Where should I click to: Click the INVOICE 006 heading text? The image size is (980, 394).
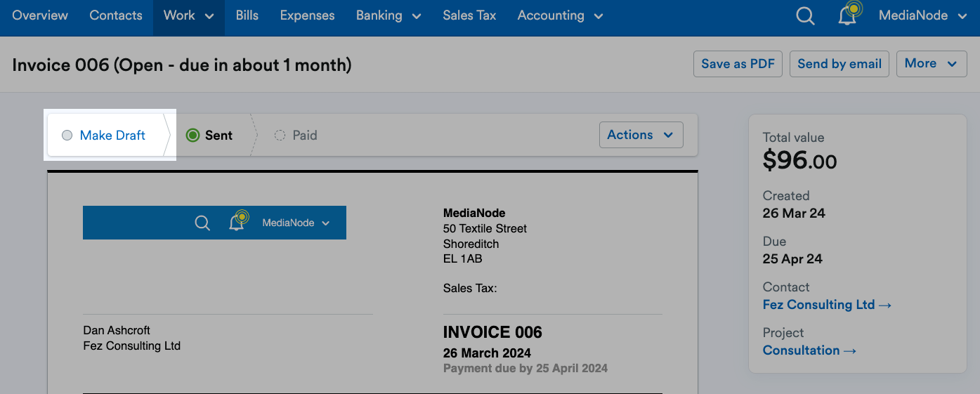[492, 332]
